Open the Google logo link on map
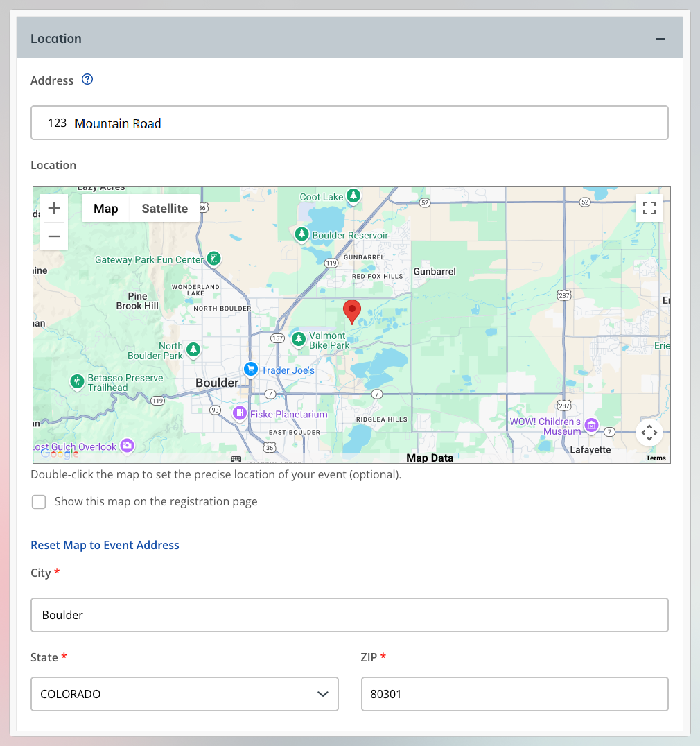This screenshot has width=700, height=746. [60, 453]
